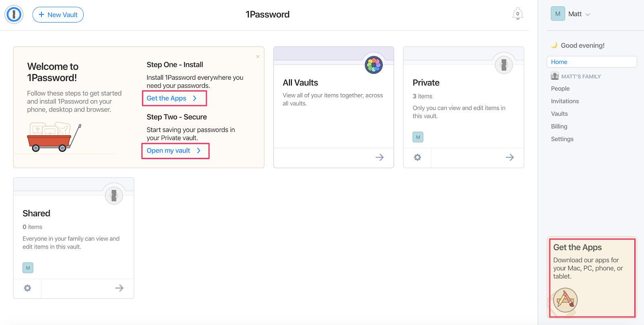Click the Private vault keyhole icon
Viewport: 644px width, 325px height.
pyautogui.click(x=504, y=64)
